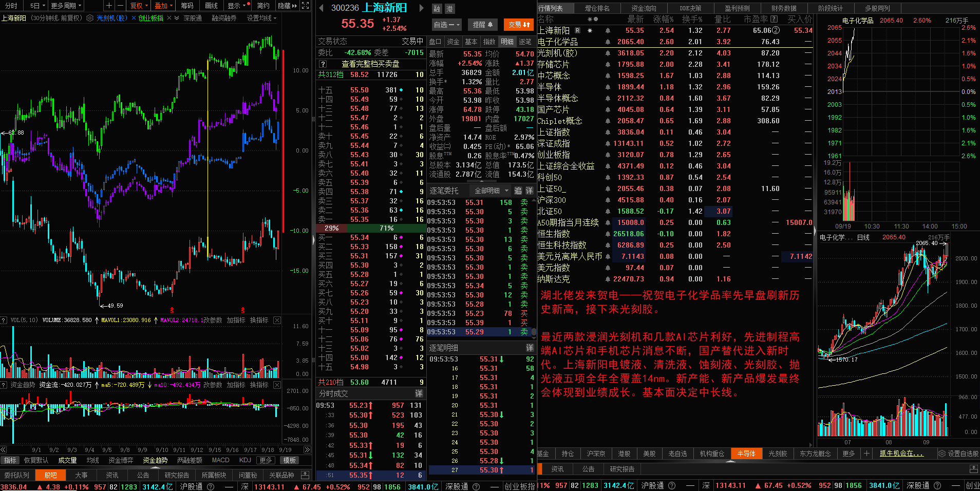Toggle the 融资融券 overlay
This screenshot has height=491, width=980.
224,18
